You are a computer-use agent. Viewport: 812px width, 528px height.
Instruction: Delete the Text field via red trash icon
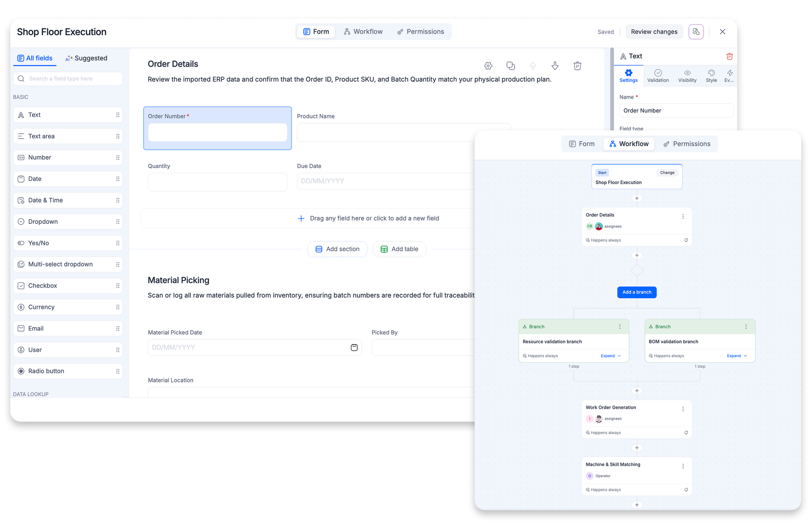pyautogui.click(x=729, y=56)
